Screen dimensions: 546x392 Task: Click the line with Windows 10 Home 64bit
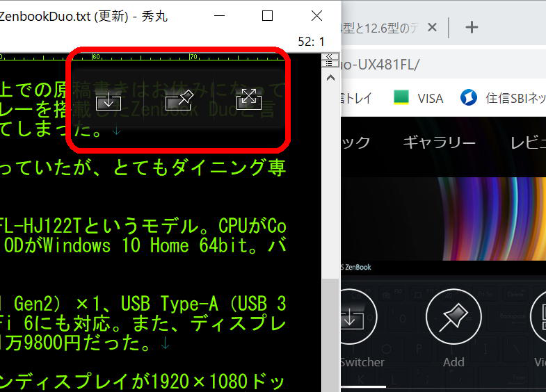143,246
